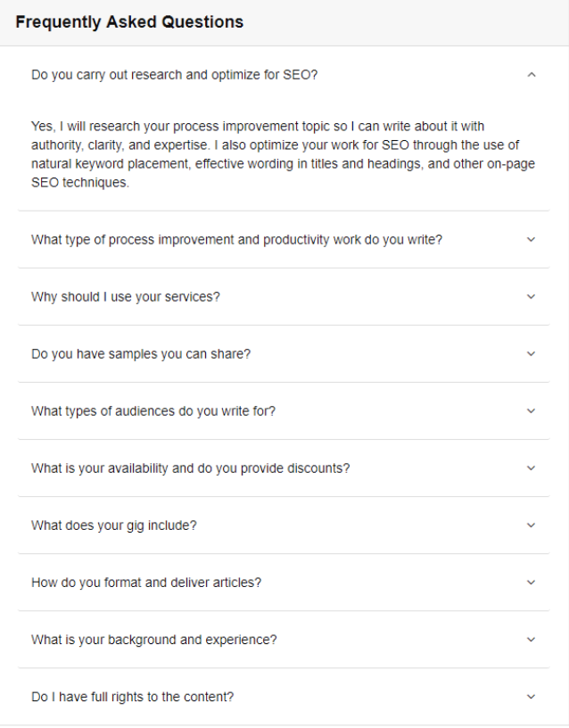Show answer for 'Do you have samples you can share?'
Viewport: 569px width, 728px height.
click(141, 354)
